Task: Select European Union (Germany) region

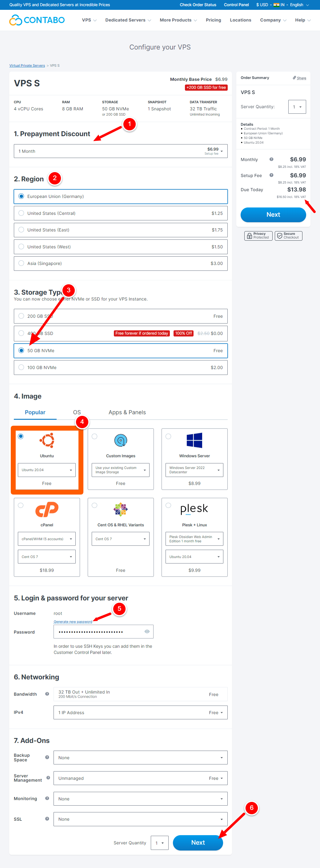Action: (121, 196)
